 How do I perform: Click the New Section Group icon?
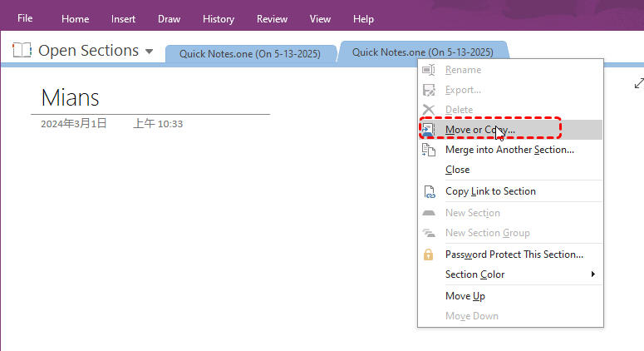point(429,233)
